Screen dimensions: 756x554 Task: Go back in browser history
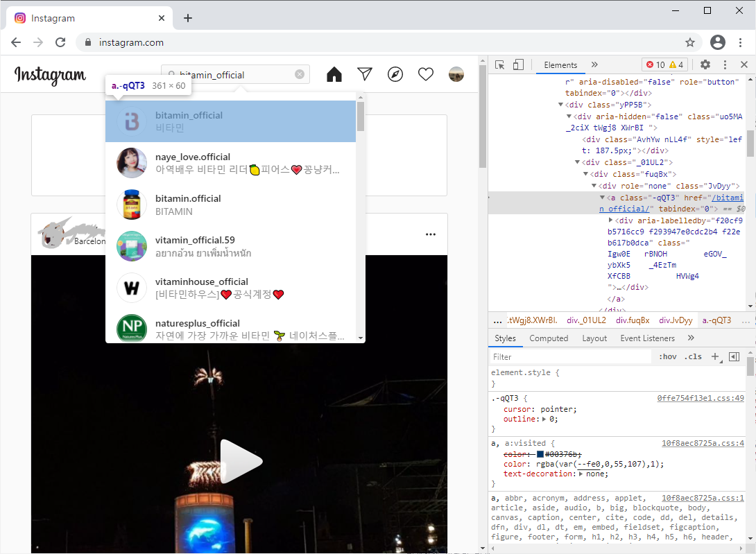(16, 42)
